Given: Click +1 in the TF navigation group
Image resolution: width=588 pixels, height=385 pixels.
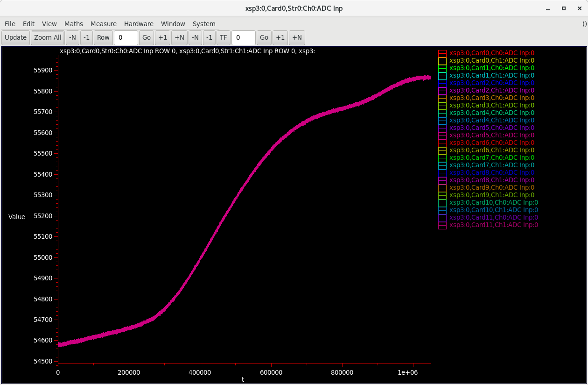Looking at the screenshot, I should [x=280, y=37].
